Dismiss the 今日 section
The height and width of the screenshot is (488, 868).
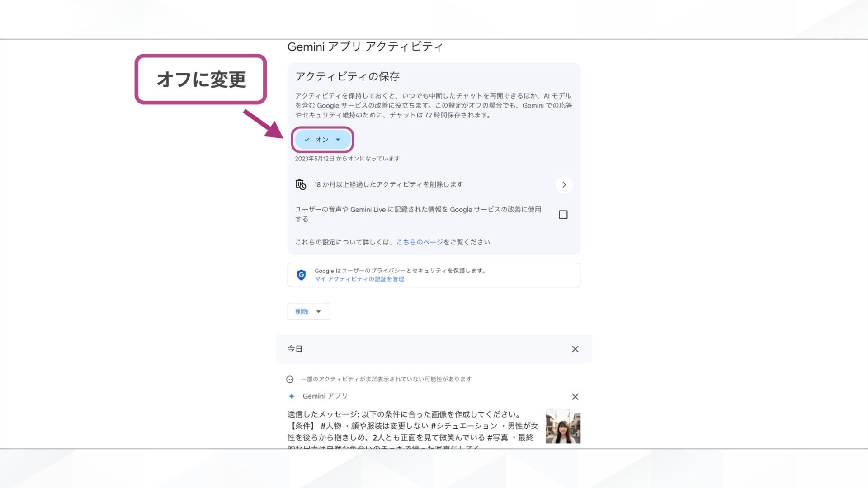[x=575, y=349]
